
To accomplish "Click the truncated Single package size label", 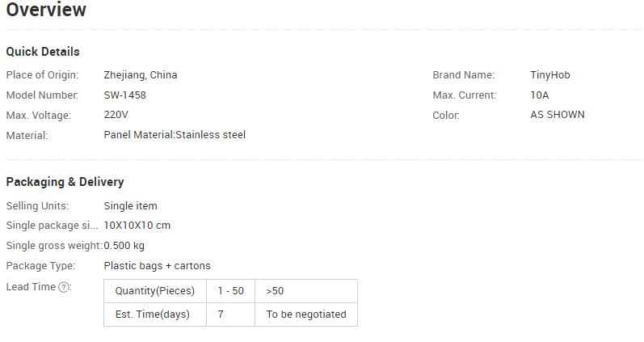I will point(53,226).
